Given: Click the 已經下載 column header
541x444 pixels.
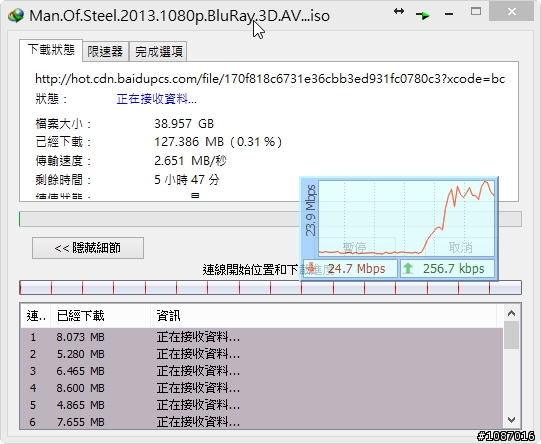Looking at the screenshot, I should point(100,316).
